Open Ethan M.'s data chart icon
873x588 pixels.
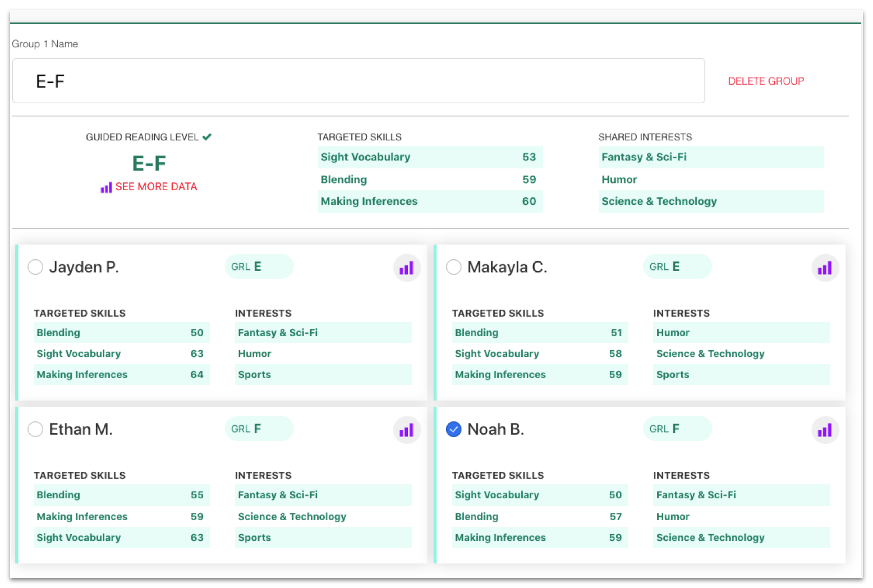[407, 430]
